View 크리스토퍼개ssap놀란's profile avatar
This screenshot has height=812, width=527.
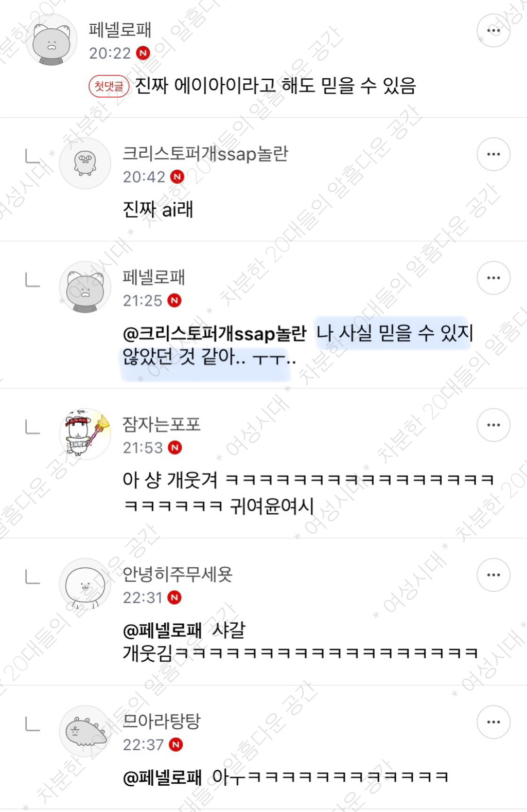coord(85,163)
